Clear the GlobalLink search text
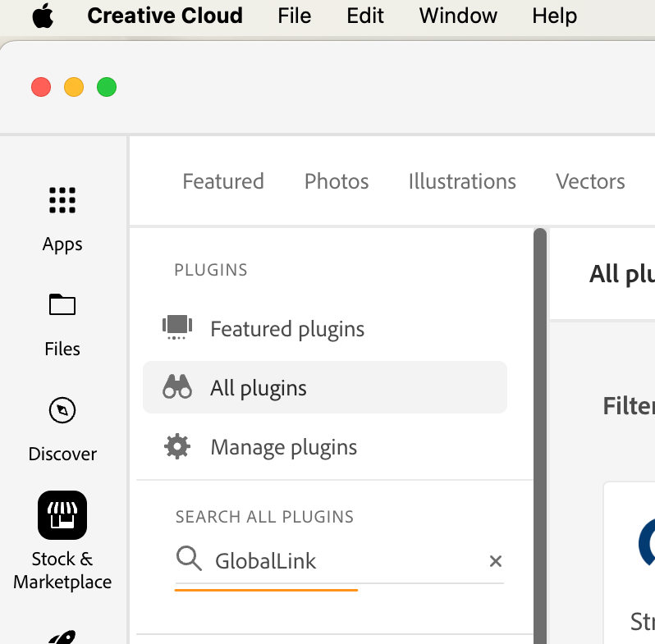This screenshot has height=644, width=655. tap(496, 561)
